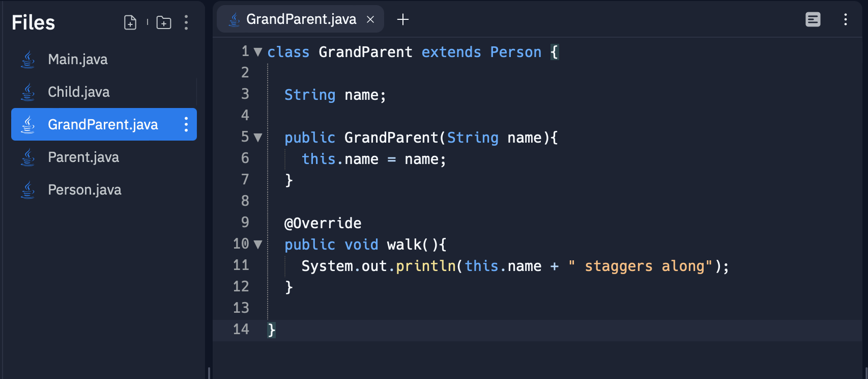
Task: Click line number 8 in the gutter
Action: pyautogui.click(x=245, y=201)
